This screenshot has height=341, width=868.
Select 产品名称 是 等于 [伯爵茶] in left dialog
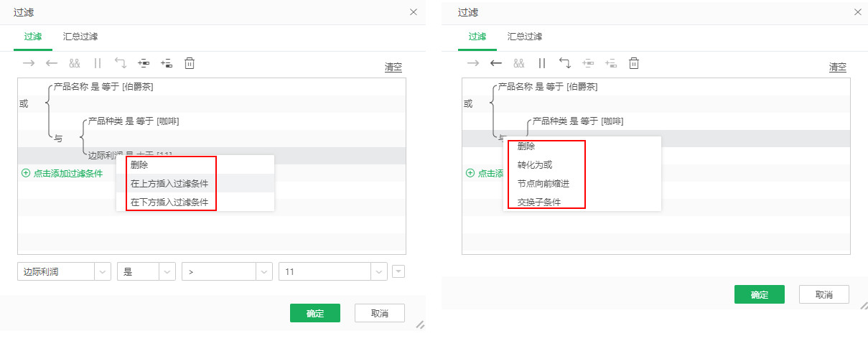click(x=103, y=87)
